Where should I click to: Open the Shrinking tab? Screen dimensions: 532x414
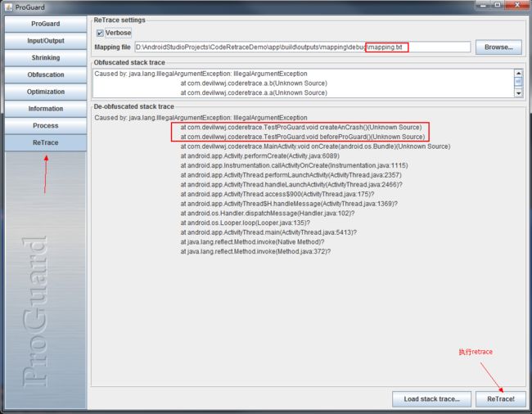pyautogui.click(x=46, y=57)
